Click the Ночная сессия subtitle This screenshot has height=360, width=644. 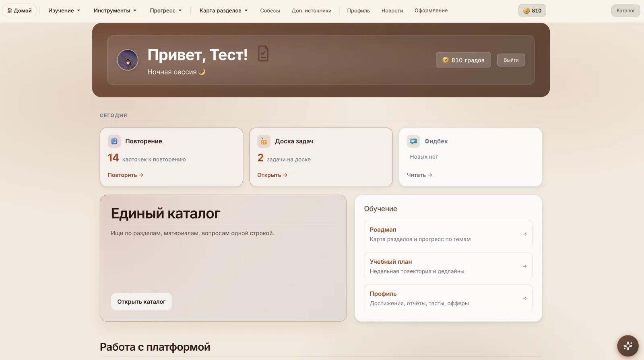(x=176, y=72)
